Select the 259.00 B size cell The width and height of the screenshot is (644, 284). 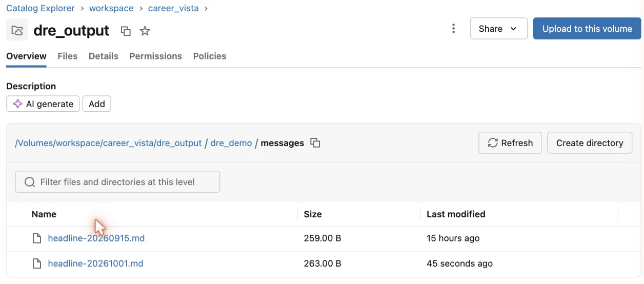click(323, 238)
